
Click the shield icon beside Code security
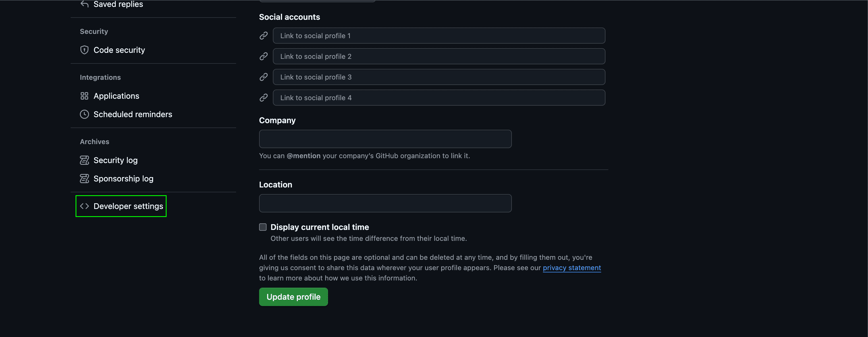(84, 50)
